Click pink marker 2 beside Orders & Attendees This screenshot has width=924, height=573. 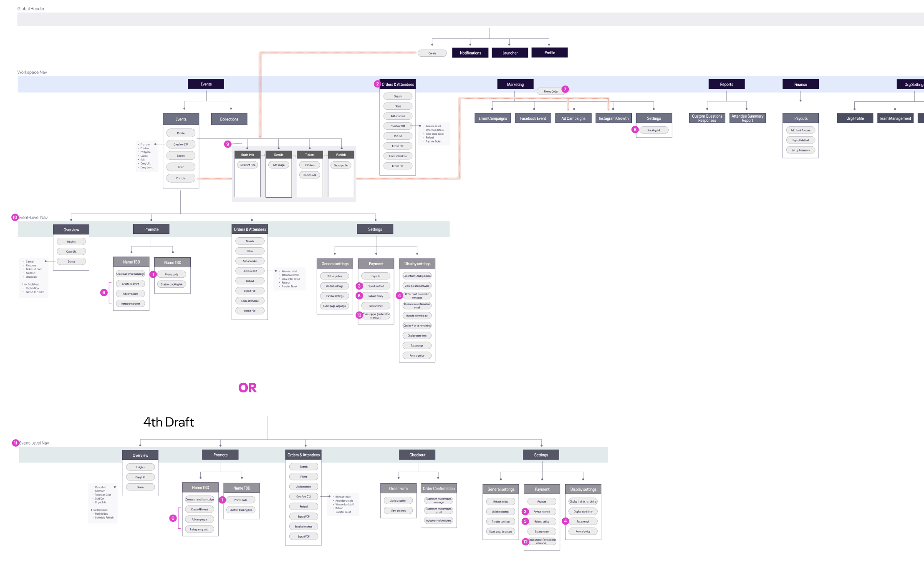[x=377, y=84]
